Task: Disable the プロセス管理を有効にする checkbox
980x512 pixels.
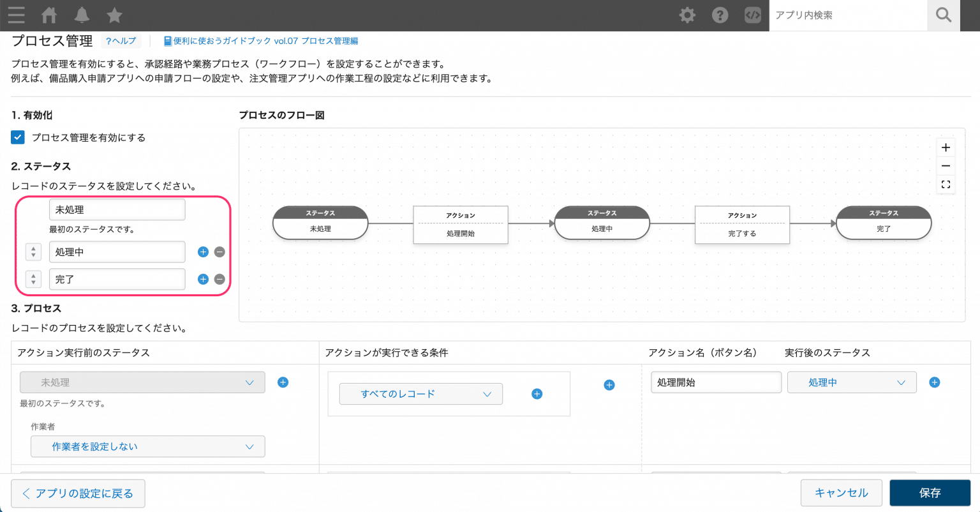Action: click(x=18, y=137)
